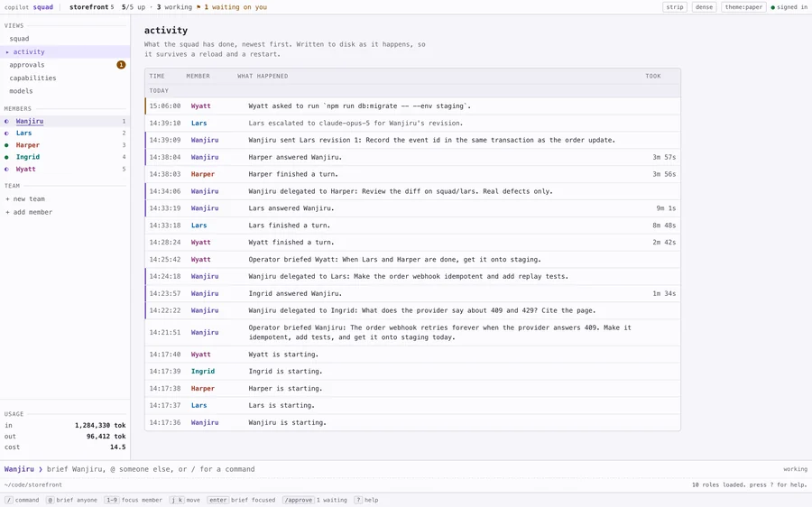Click Lars's status dot in members

pos(6,134)
